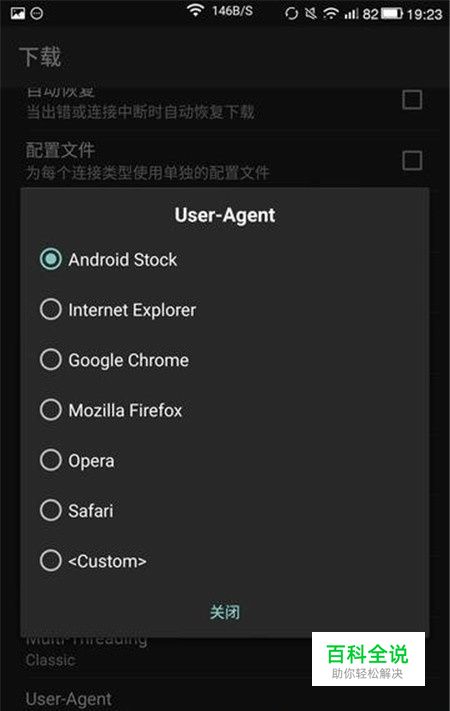Tap the circular message notification icon
450x711 pixels.
pyautogui.click(x=37, y=13)
